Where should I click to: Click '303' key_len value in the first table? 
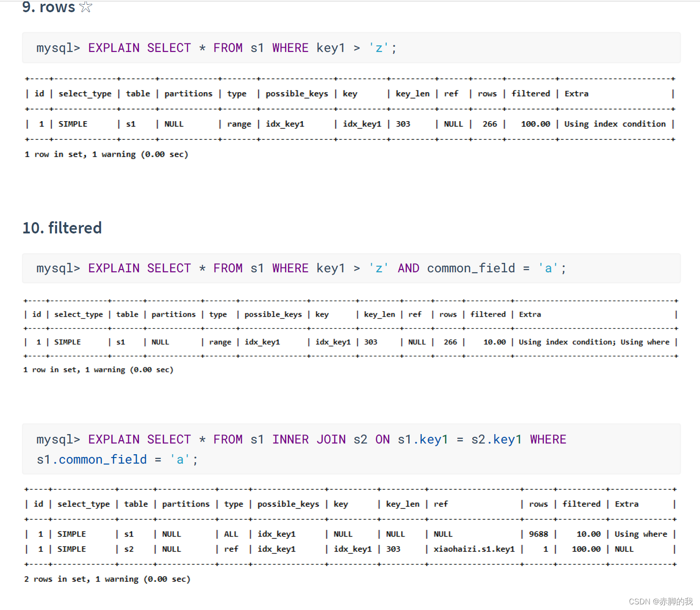tap(403, 124)
